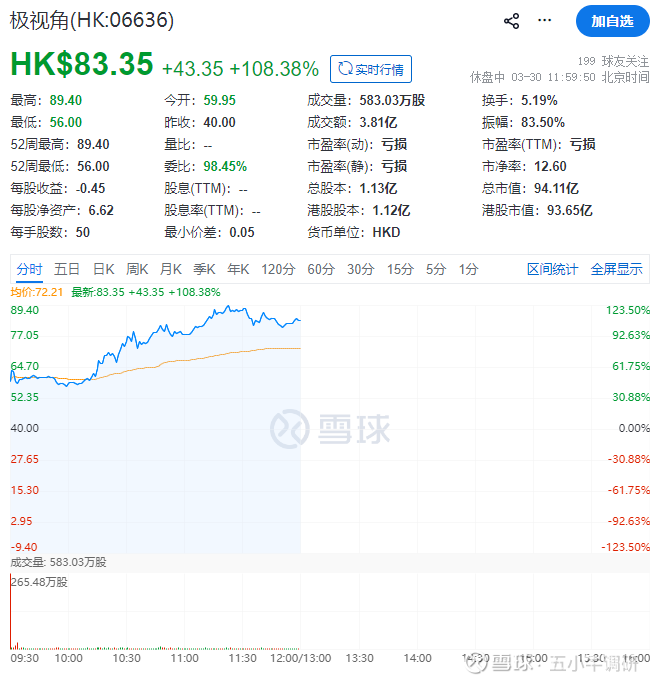This screenshot has height=683, width=657.
Task: Click the 委比 98.45% value
Action: pos(225,166)
